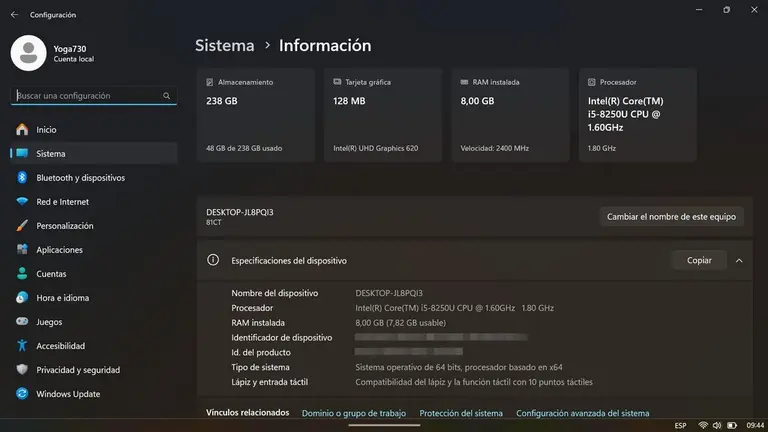Click the RAM instalada chip icon

pyautogui.click(x=464, y=82)
